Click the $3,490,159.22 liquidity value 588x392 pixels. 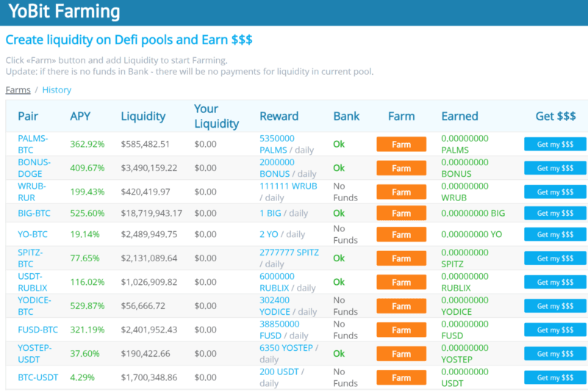pyautogui.click(x=149, y=168)
